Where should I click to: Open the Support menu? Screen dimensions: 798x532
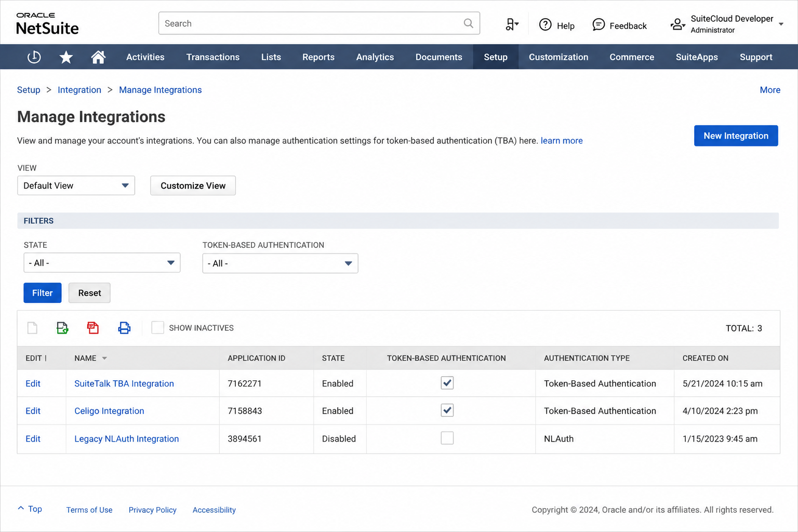tap(756, 57)
